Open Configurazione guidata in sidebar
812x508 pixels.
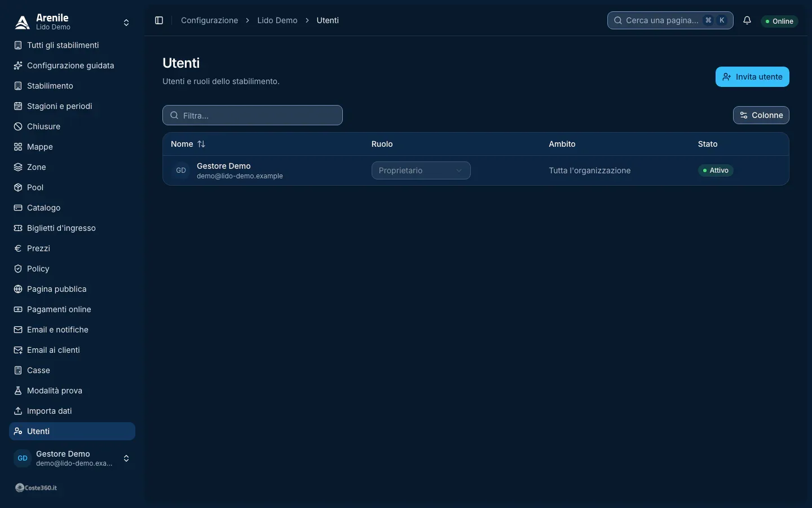[72, 65]
